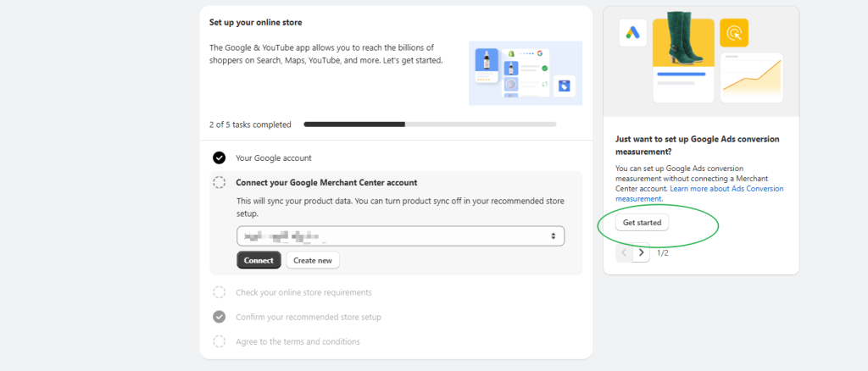This screenshot has width=868, height=371.
Task: Click the yellow cursor-click icon tile
Action: pos(734,33)
